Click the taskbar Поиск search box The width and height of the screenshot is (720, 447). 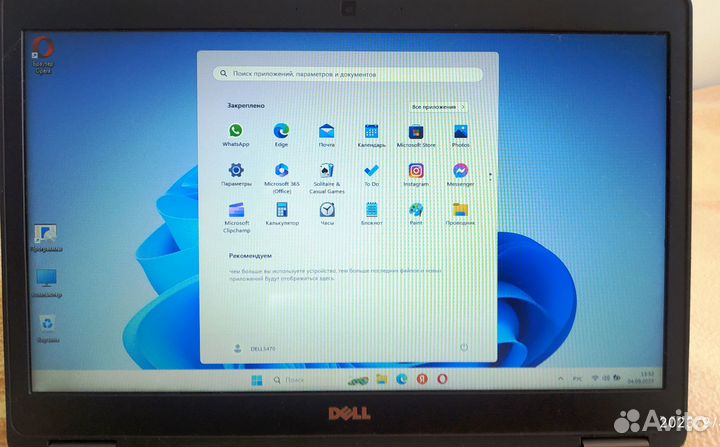tap(289, 380)
